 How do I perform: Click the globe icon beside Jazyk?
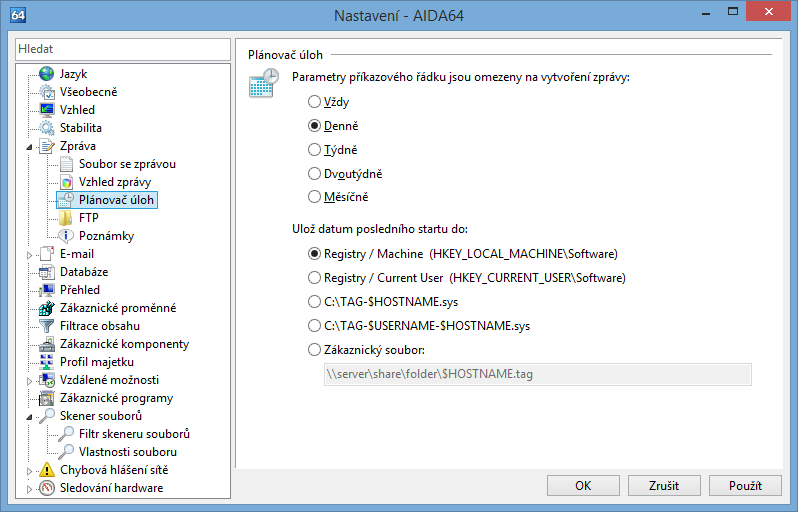point(47,74)
